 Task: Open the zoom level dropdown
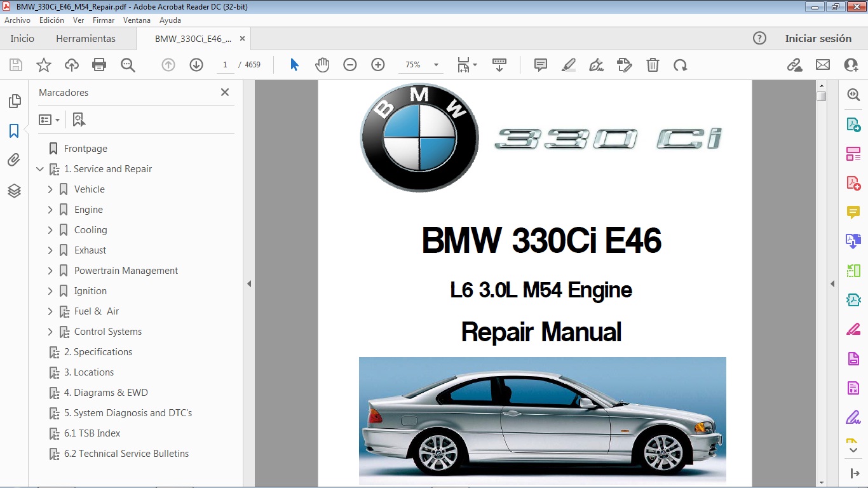click(x=435, y=64)
